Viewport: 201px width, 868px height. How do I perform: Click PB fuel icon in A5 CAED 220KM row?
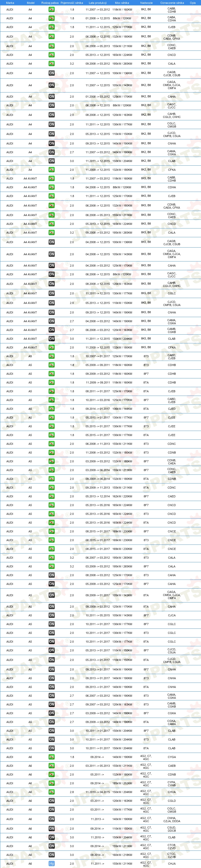[x=51, y=496]
